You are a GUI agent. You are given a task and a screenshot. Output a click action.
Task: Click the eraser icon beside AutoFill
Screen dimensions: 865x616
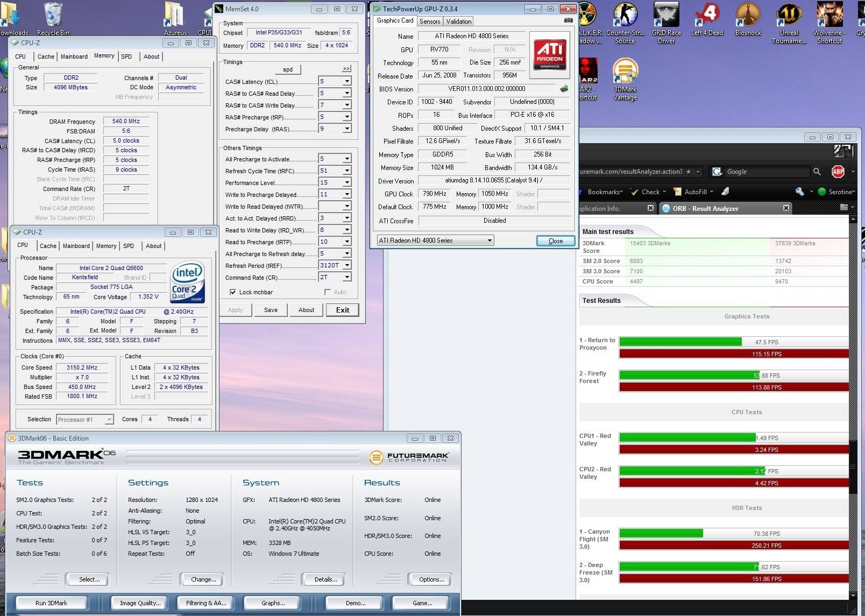[x=726, y=192]
